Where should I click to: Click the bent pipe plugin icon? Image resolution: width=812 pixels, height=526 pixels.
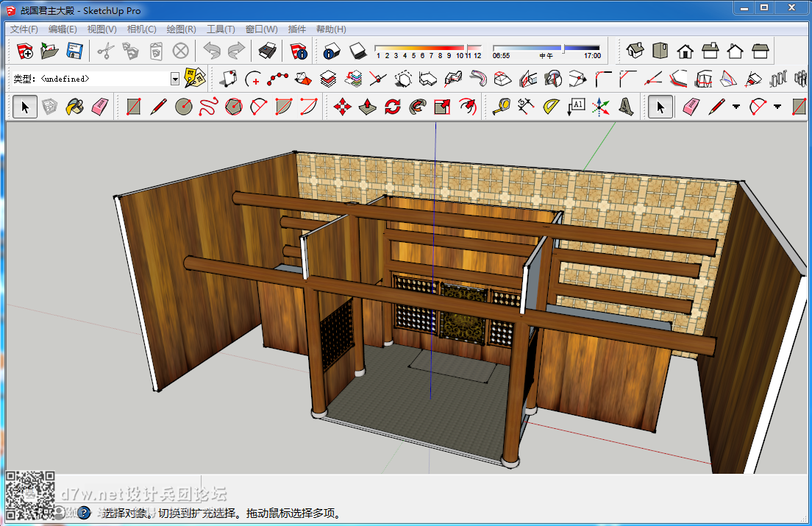478,79
